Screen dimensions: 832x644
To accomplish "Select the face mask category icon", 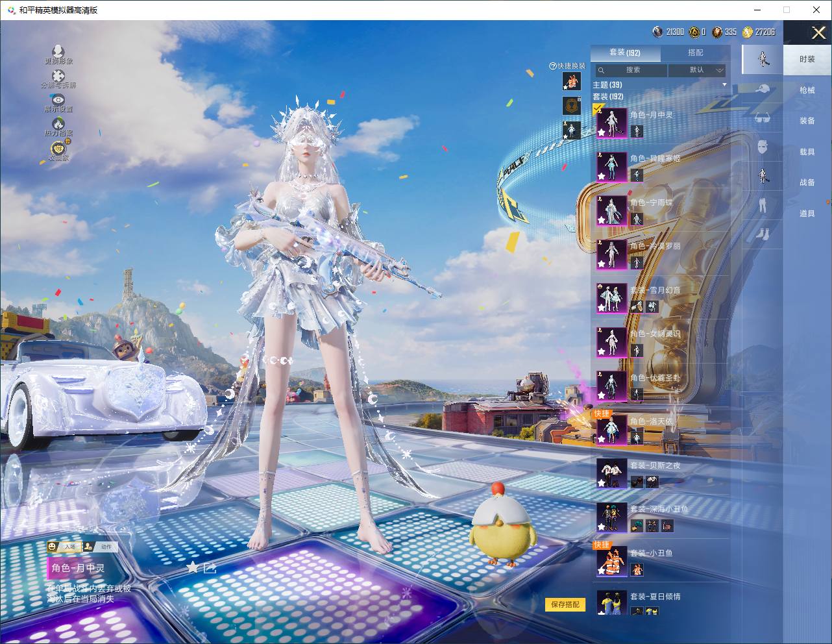I will pos(763,147).
